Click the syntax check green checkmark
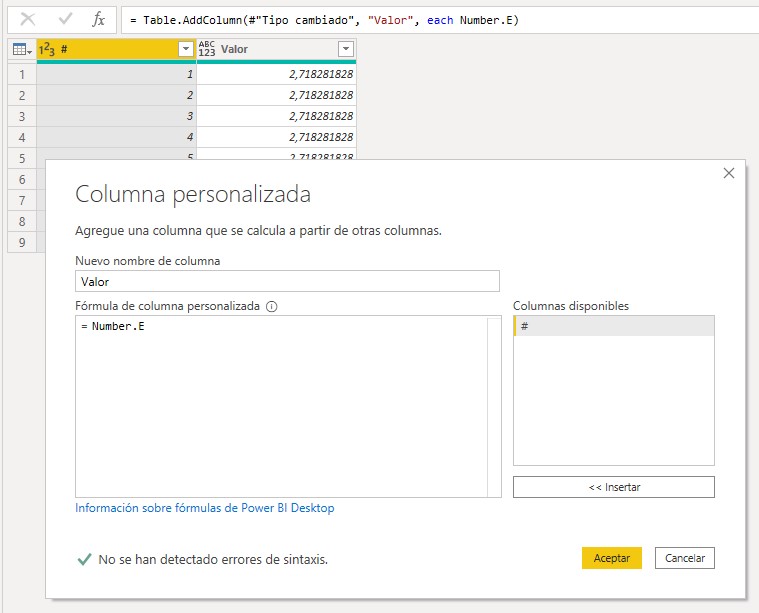The height and width of the screenshot is (613, 759). coord(84,559)
